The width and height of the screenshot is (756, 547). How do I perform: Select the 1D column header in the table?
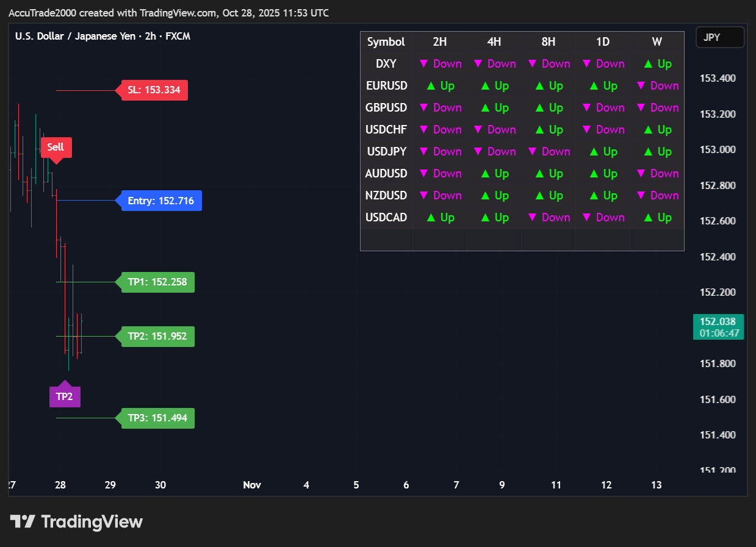click(x=602, y=42)
